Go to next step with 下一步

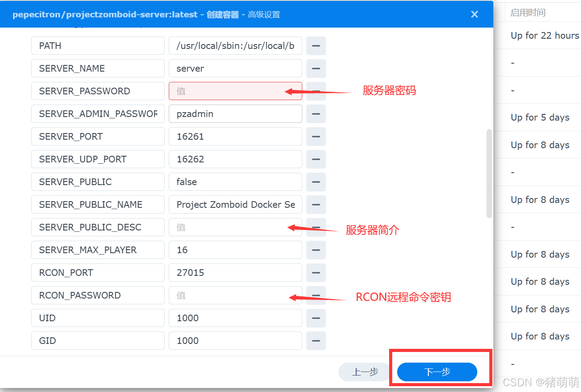[x=437, y=372]
